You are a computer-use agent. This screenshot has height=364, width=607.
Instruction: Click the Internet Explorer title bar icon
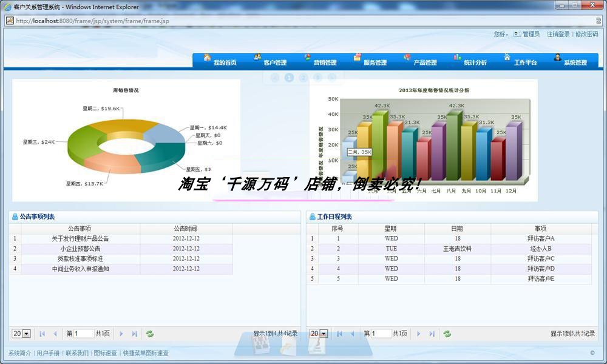pyautogui.click(x=7, y=7)
